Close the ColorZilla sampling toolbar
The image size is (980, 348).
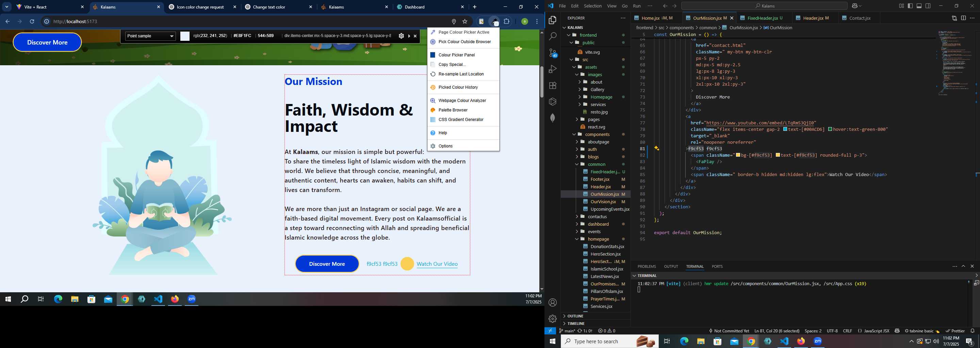tap(415, 36)
